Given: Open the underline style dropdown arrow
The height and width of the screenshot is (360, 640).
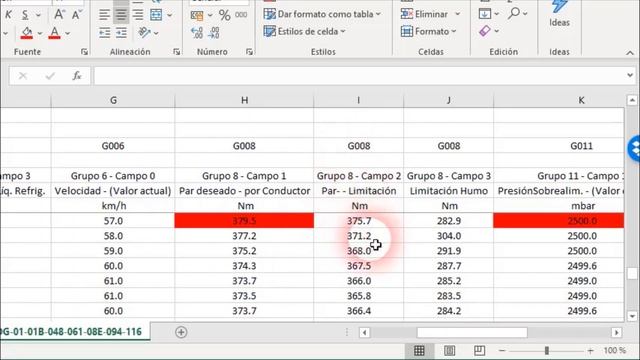Looking at the screenshot, I should 38,15.
